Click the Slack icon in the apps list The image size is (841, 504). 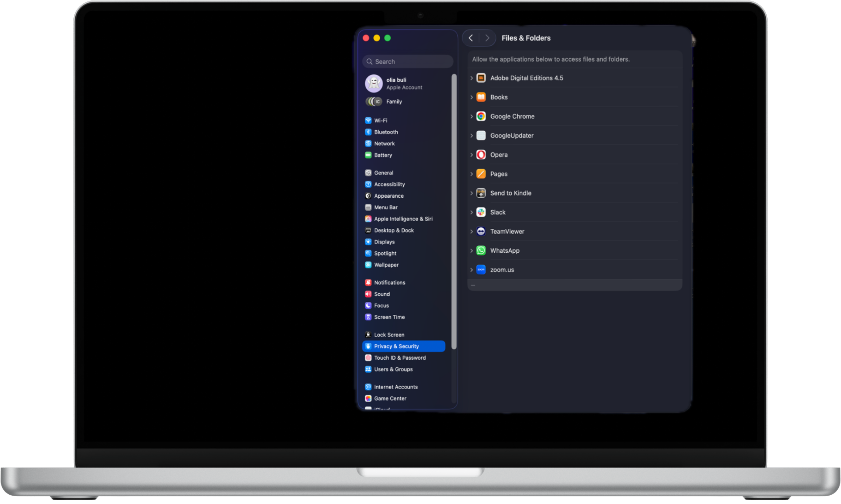pos(481,212)
